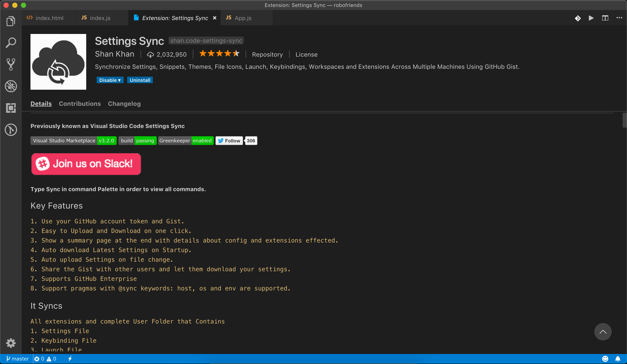Close the Extension: Settings Sync tab
Viewport: 627px width, 364px height.
tap(214, 18)
